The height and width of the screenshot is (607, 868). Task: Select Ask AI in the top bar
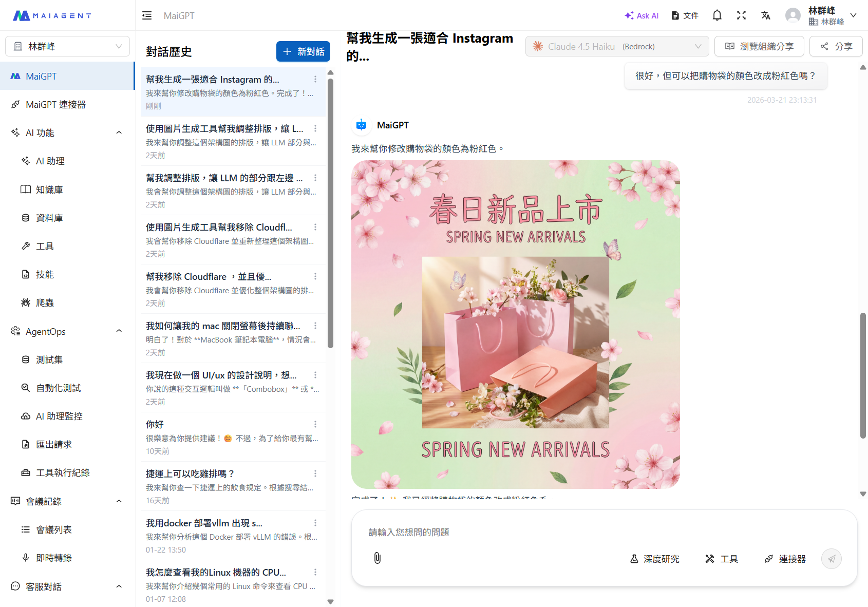tap(641, 15)
